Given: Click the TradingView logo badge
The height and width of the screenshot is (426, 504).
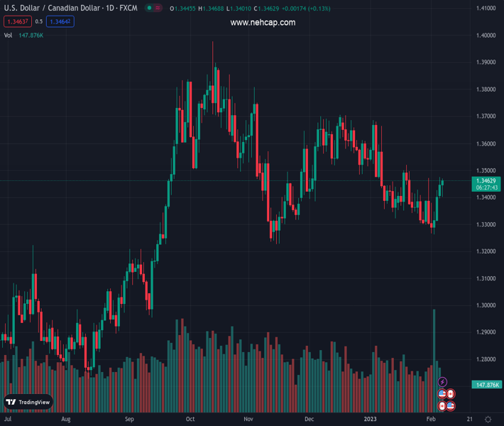Looking at the screenshot, I should (28, 402).
